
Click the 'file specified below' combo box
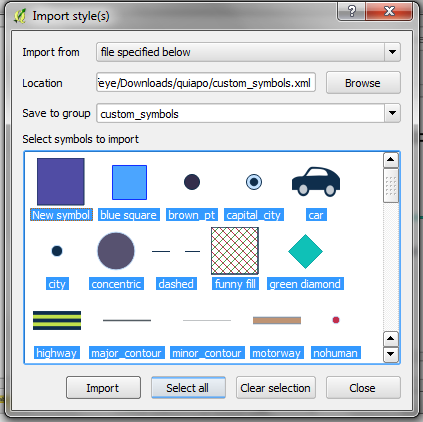tap(248, 52)
